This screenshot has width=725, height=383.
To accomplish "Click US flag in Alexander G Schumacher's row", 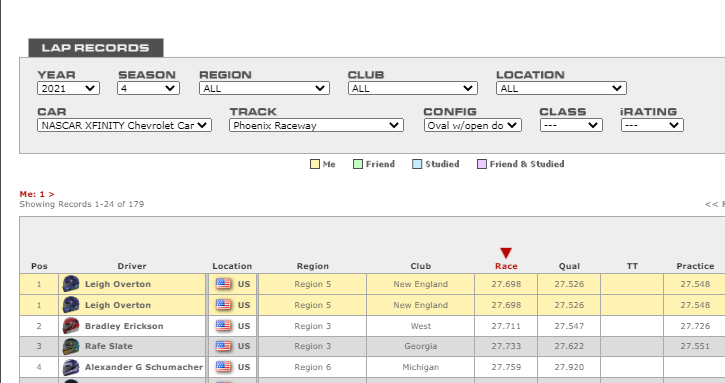I will (x=223, y=367).
